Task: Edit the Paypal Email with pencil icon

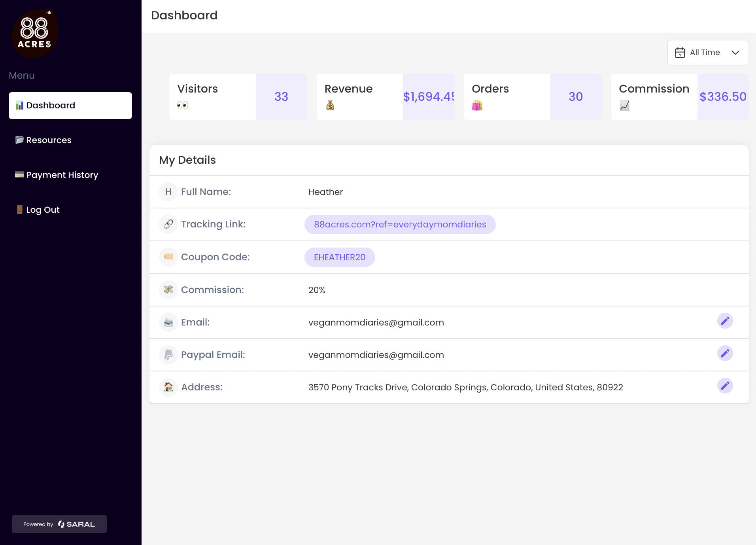Action: pyautogui.click(x=725, y=353)
